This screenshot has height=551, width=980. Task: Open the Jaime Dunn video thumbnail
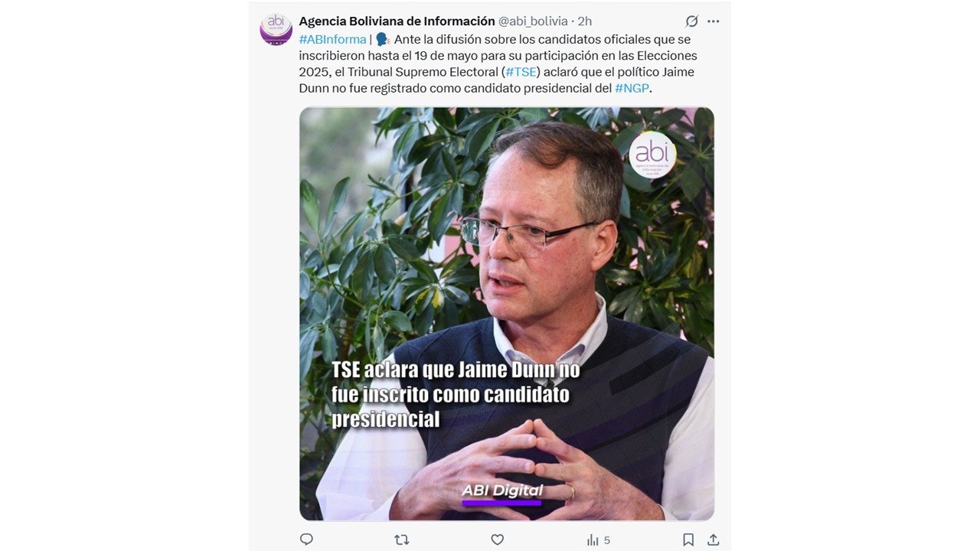tap(506, 314)
